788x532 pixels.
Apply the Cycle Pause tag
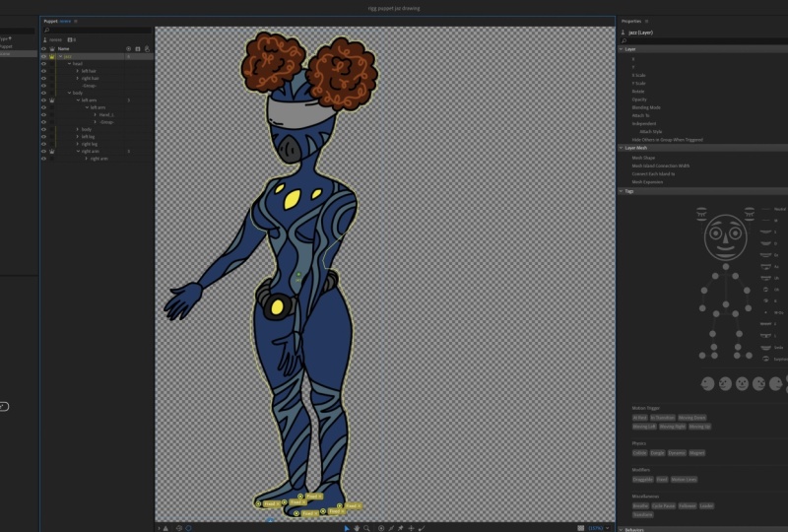coord(663,505)
